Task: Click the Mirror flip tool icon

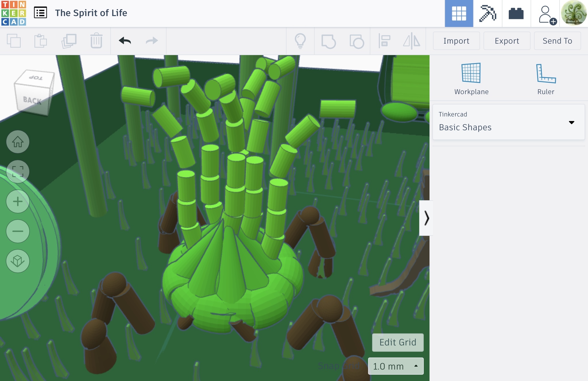Action: 411,41
